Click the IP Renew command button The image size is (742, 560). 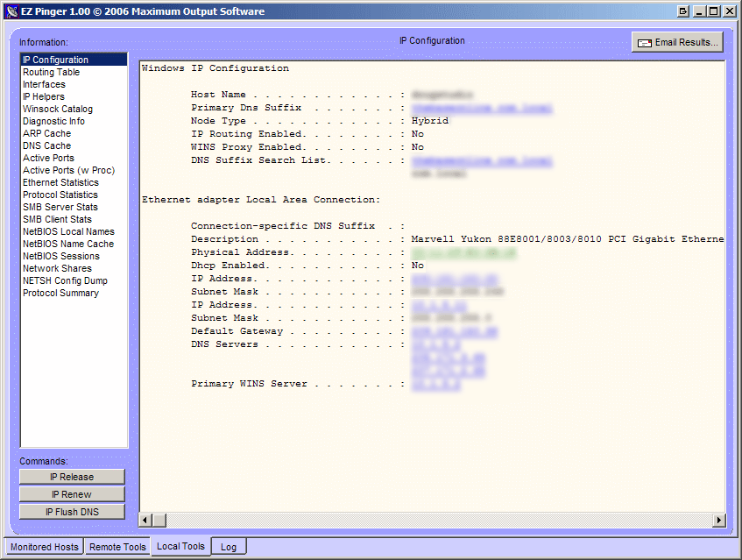(x=72, y=494)
